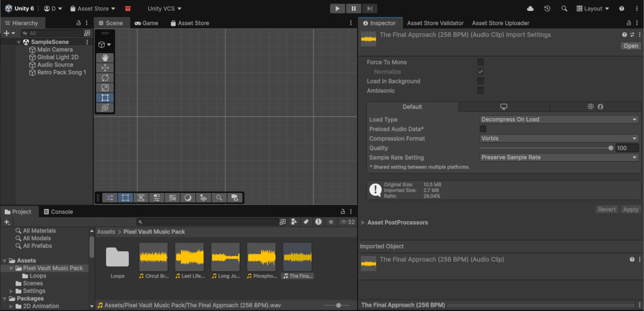Click the add (+) button in Project
This screenshot has height=311, width=644.
point(7,222)
